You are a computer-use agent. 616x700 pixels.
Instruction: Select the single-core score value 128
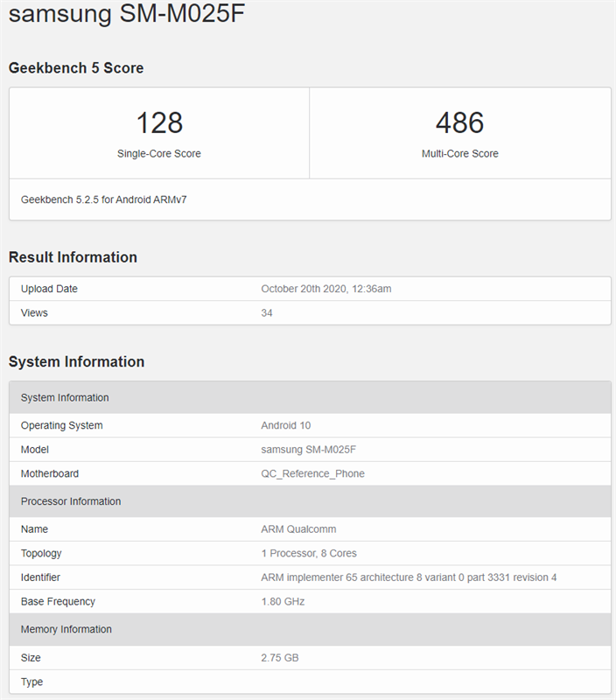pos(159,122)
